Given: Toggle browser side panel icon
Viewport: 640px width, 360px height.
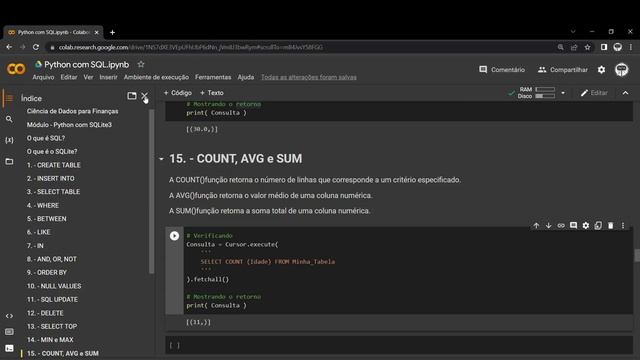Looking at the screenshot, I should [x=604, y=47].
